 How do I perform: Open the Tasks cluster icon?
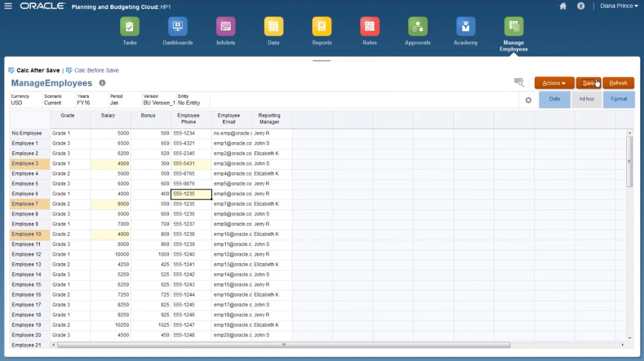click(x=129, y=26)
